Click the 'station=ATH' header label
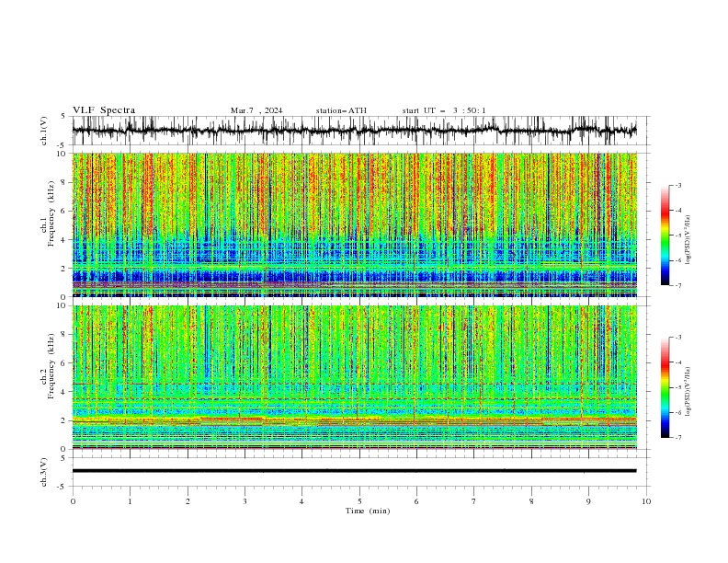This screenshot has width=728, height=563. click(341, 110)
